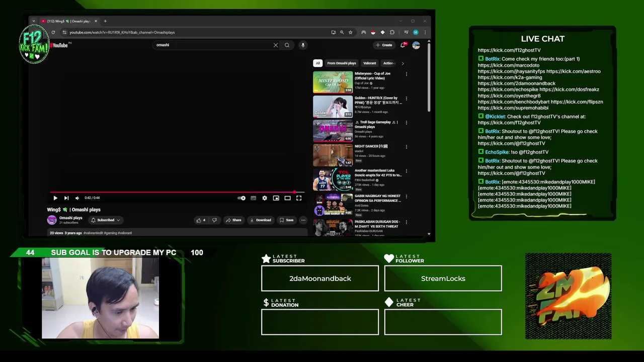This screenshot has height=362, width=644.
Task: Close the Wing$ browser tab
Action: click(x=96, y=21)
